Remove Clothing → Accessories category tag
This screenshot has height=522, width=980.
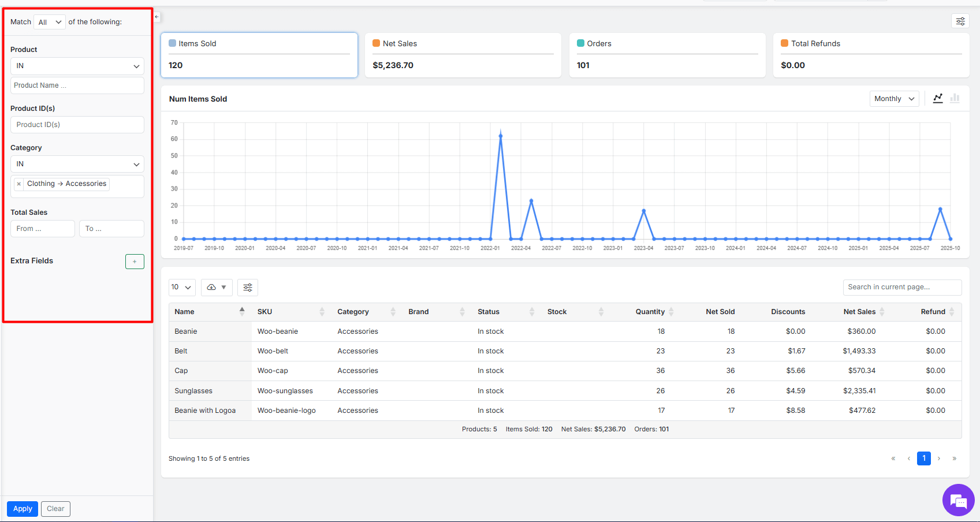(x=19, y=184)
